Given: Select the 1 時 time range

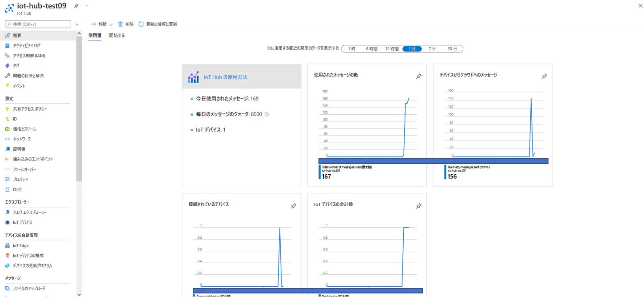Looking at the screenshot, I should click(x=351, y=49).
